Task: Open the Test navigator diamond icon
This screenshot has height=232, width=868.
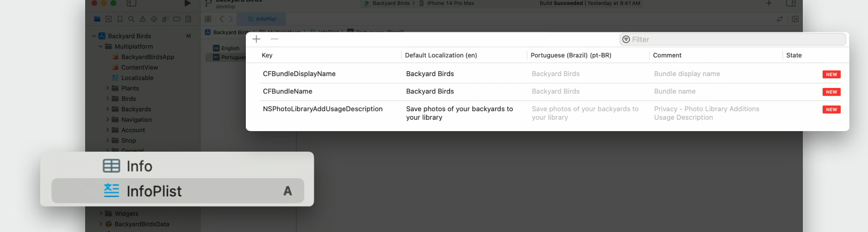Action: (154, 19)
